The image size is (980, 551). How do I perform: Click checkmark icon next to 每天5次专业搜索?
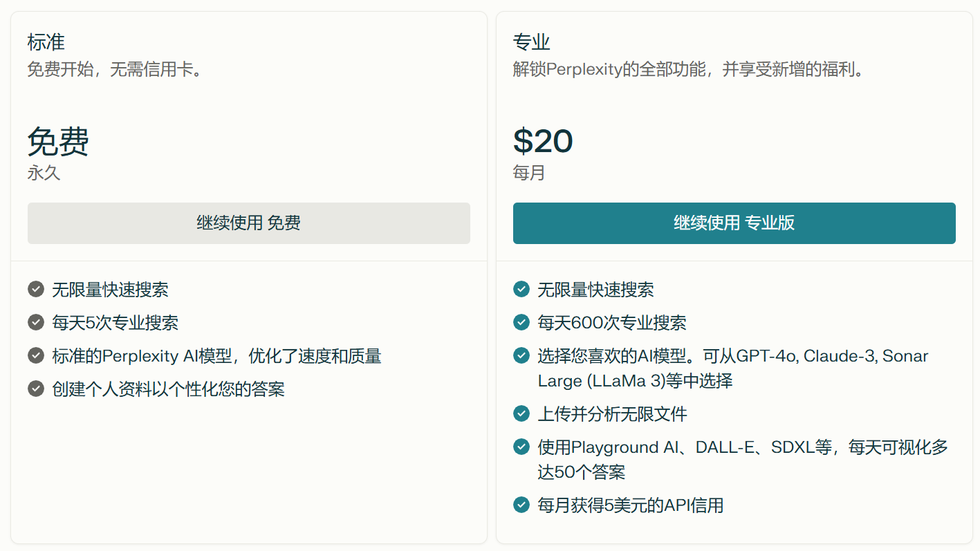point(36,322)
